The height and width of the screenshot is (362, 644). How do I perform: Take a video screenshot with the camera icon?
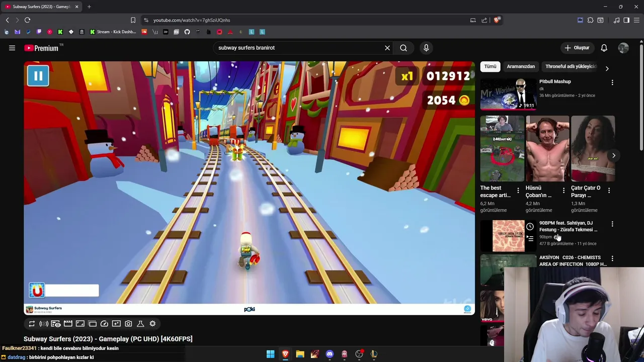128,324
